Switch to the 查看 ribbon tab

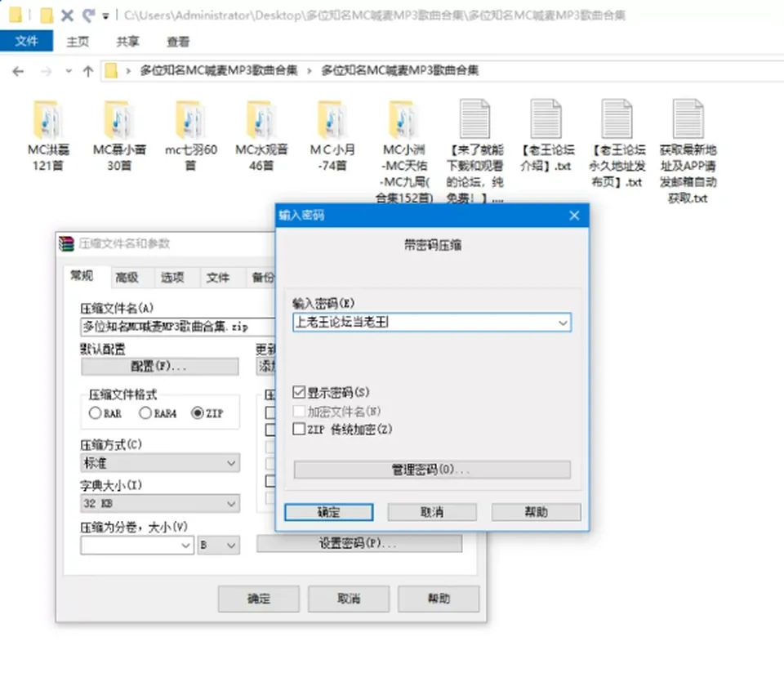[x=178, y=42]
